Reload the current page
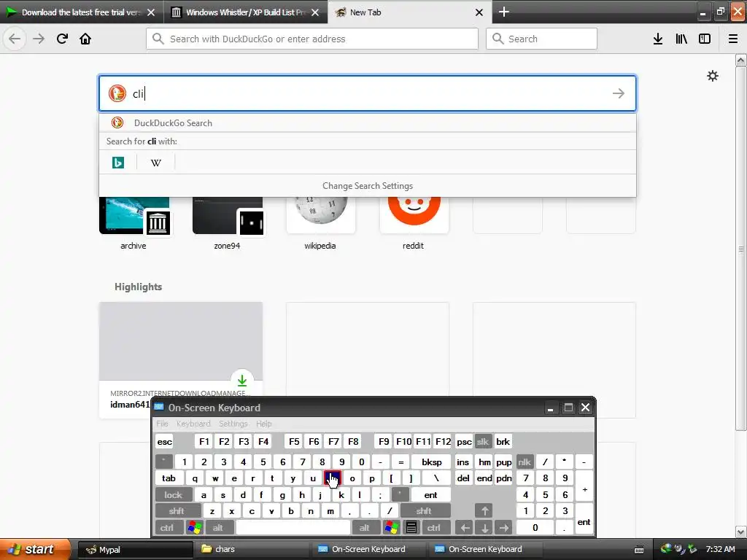This screenshot has height=560, width=747. coord(62,39)
